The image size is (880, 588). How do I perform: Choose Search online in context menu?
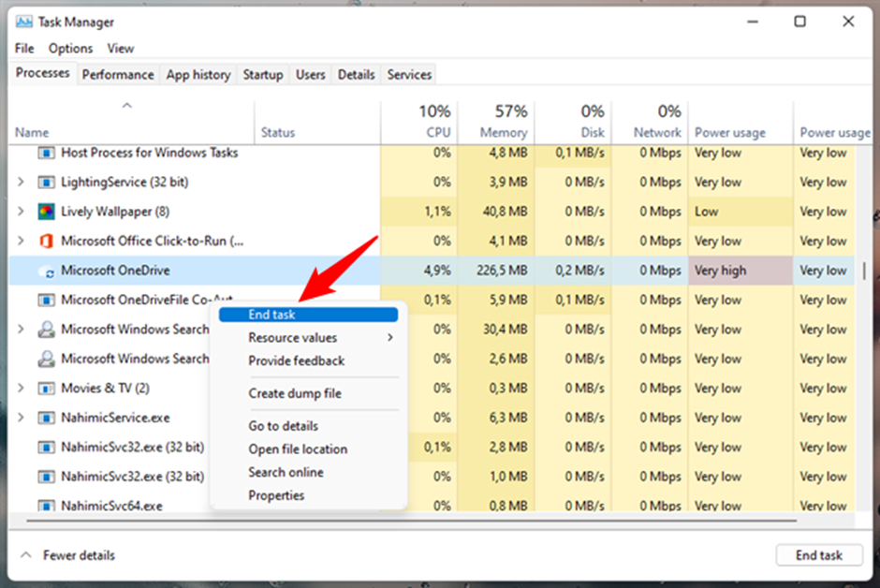tap(286, 473)
